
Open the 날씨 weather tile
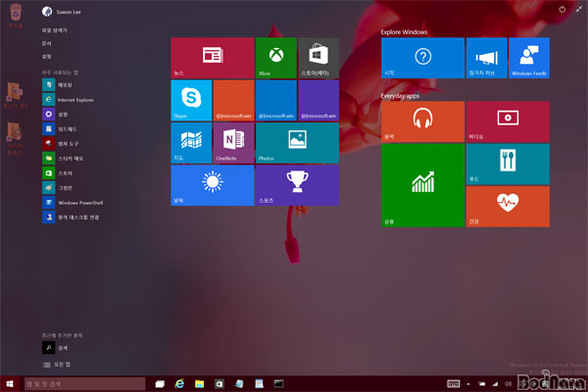pyautogui.click(x=213, y=185)
